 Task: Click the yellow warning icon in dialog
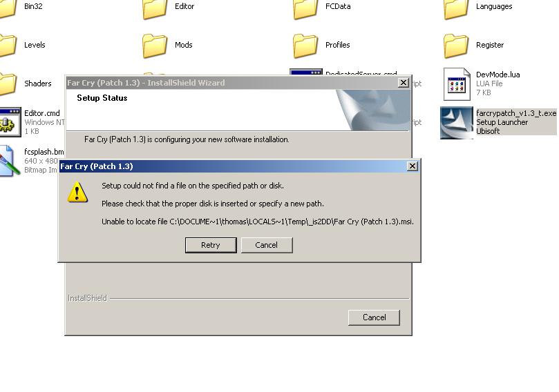77,193
